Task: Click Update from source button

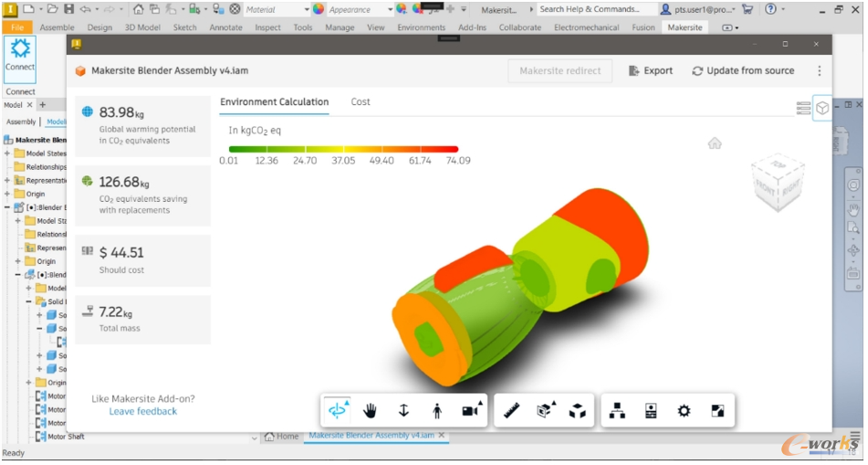Action: [743, 71]
